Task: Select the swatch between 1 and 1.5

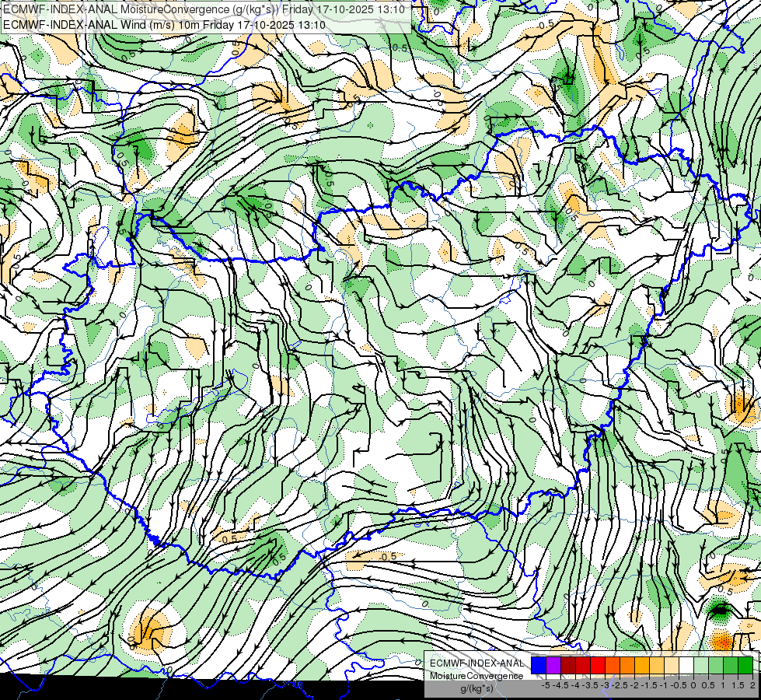Action: 731,666
